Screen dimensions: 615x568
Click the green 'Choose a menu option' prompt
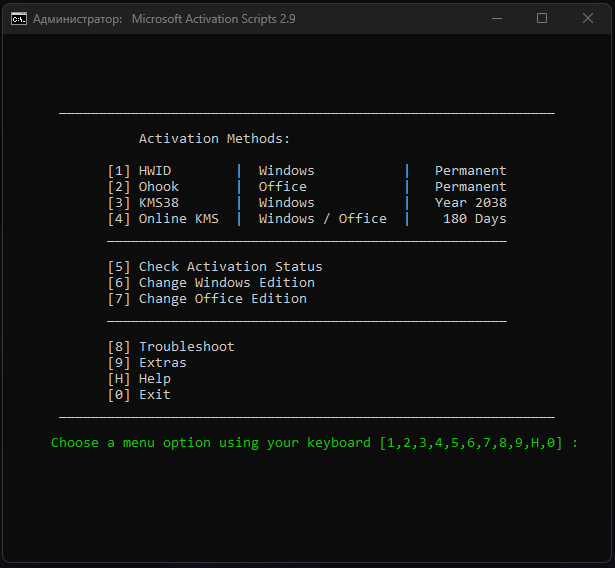[314, 443]
